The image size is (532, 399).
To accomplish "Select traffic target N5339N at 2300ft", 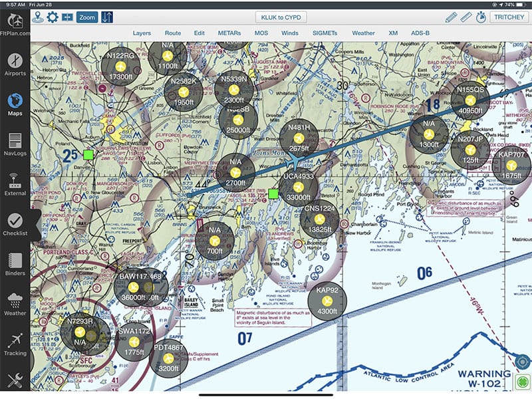I will click(x=234, y=90).
